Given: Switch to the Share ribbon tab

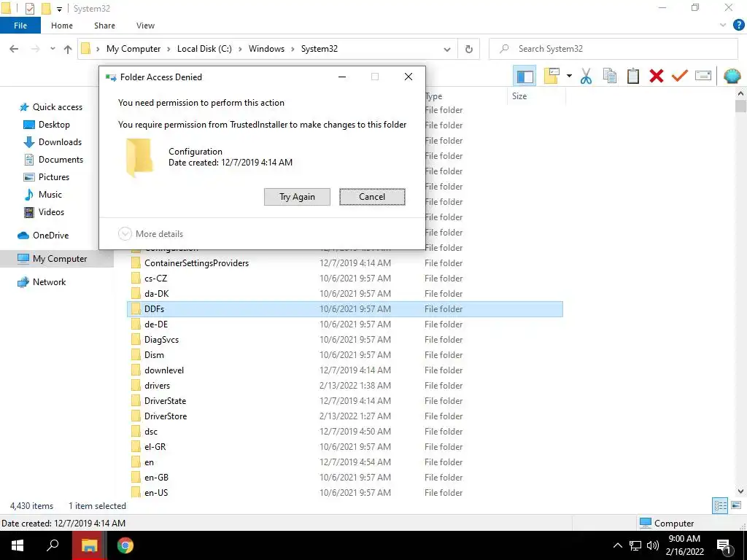Looking at the screenshot, I should click(x=104, y=26).
